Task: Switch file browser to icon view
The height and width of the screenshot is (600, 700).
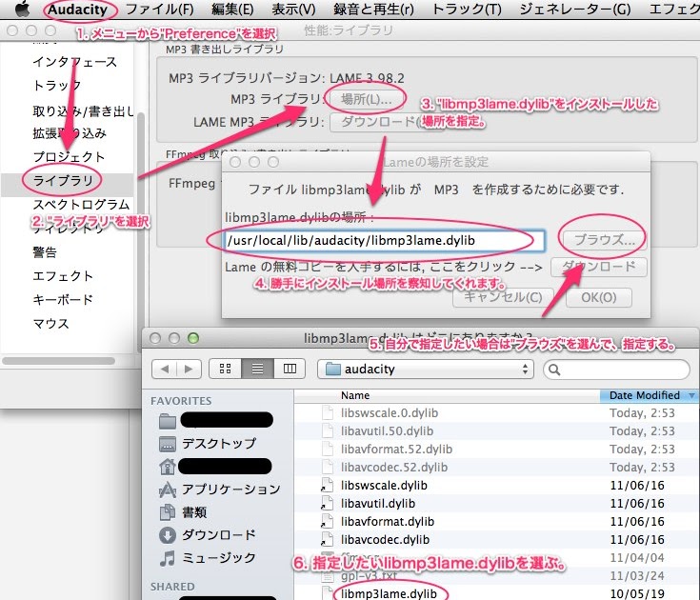Action: (x=225, y=369)
